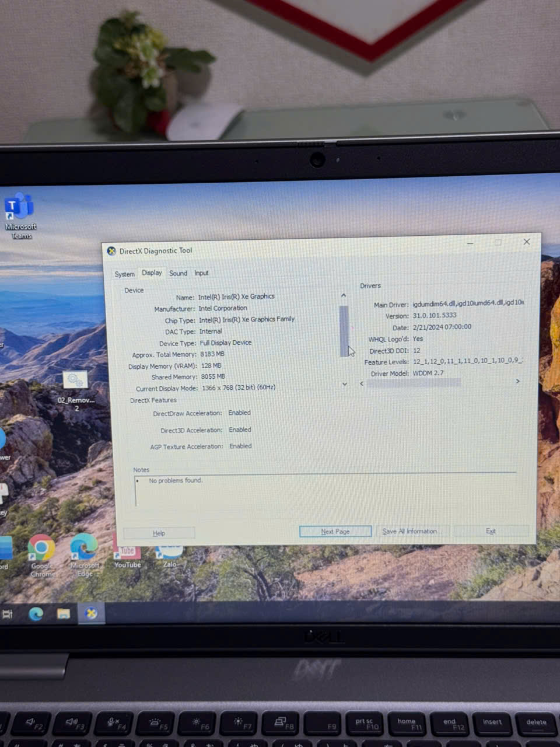Click the Drivers list scroll-right arrow
The width and height of the screenshot is (560, 747).
pyautogui.click(x=517, y=381)
